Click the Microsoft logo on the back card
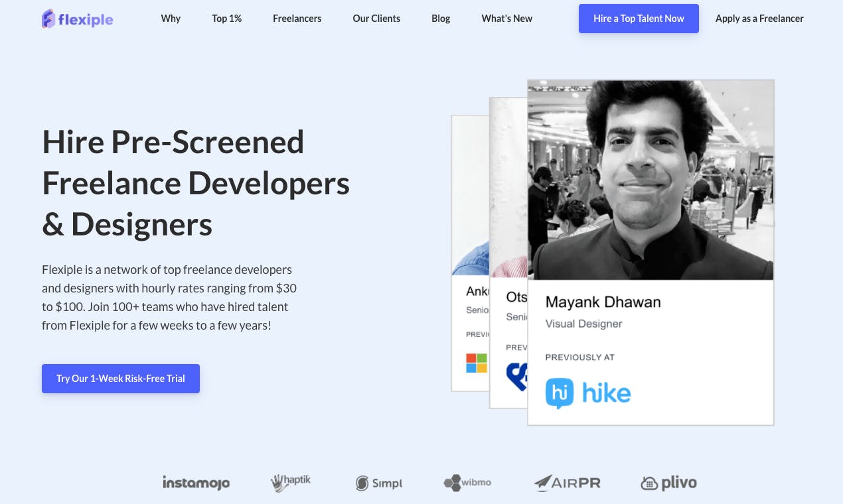Screen dimensions: 843x504 click(x=476, y=363)
